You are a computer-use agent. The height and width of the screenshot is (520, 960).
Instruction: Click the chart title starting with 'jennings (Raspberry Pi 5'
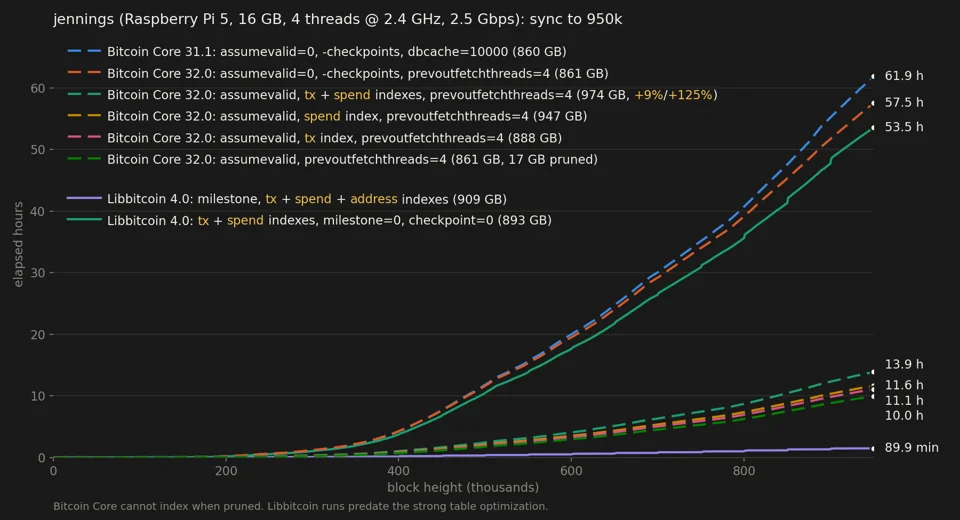pos(337,20)
